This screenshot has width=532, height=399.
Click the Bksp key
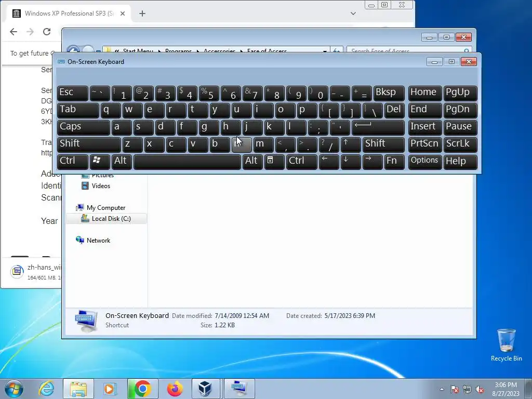(x=389, y=93)
